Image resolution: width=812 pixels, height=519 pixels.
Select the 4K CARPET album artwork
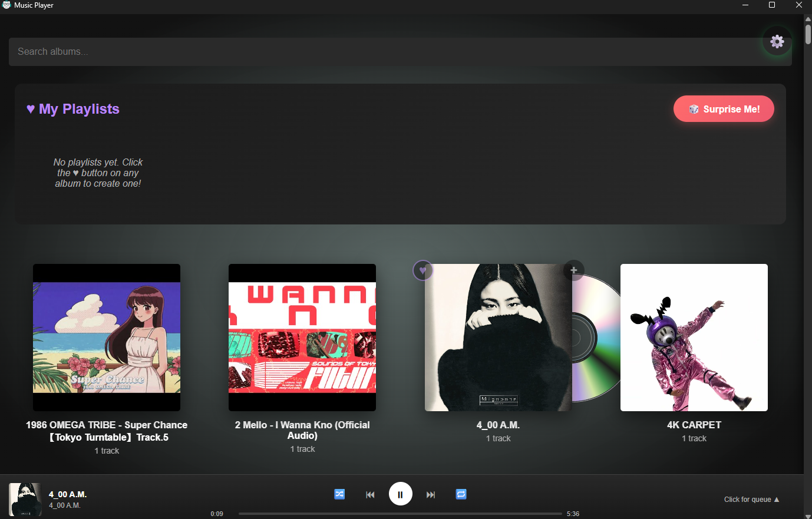pyautogui.click(x=694, y=338)
